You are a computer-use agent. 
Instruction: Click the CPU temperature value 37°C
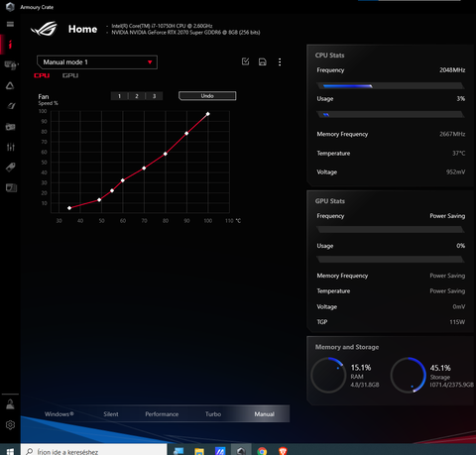[x=459, y=154]
